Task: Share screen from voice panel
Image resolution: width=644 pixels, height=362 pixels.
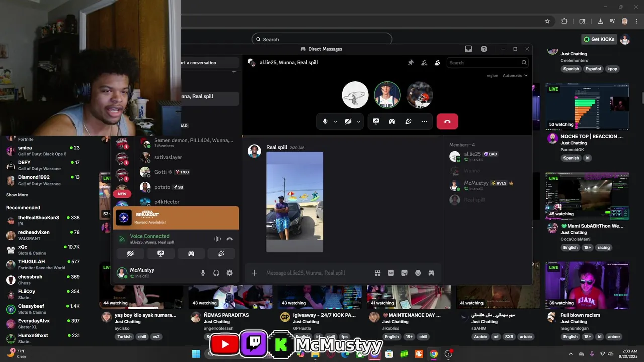Action: click(160, 254)
